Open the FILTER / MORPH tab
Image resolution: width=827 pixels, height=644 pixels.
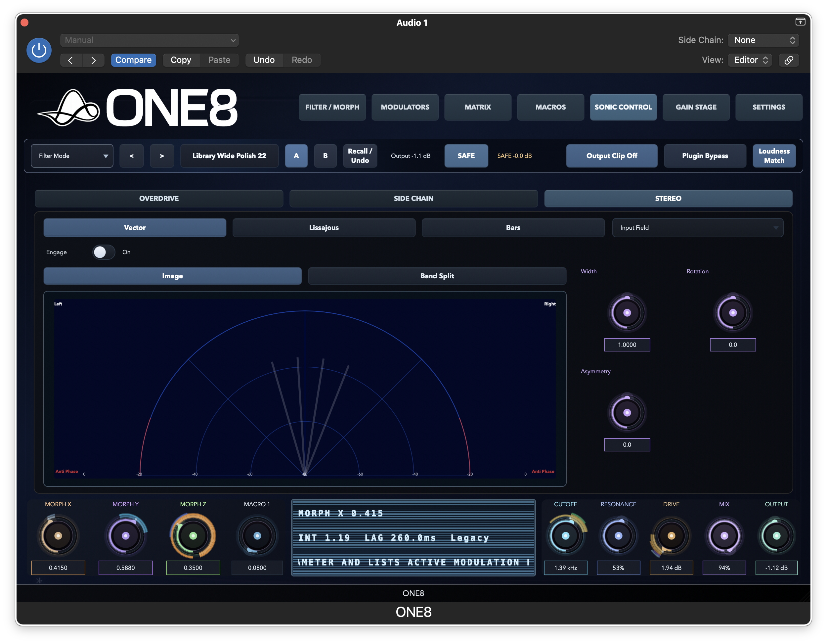tap(332, 107)
